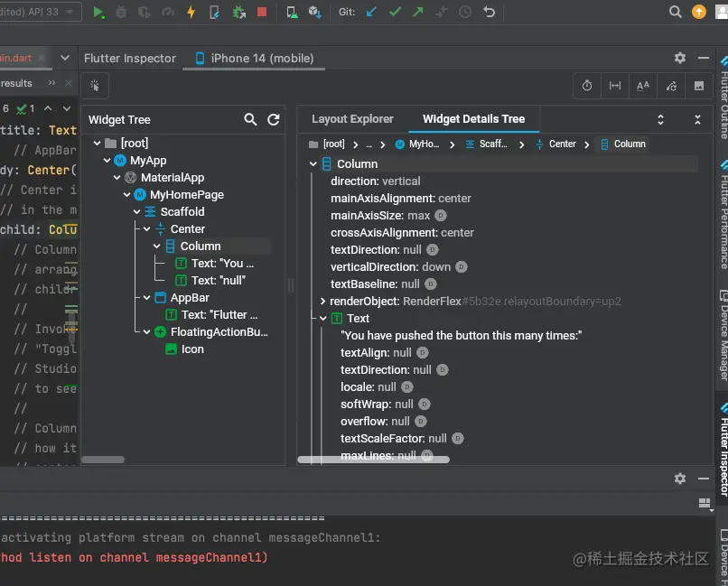Refresh the Widget Tree
The width and height of the screenshot is (728, 586).
274,120
